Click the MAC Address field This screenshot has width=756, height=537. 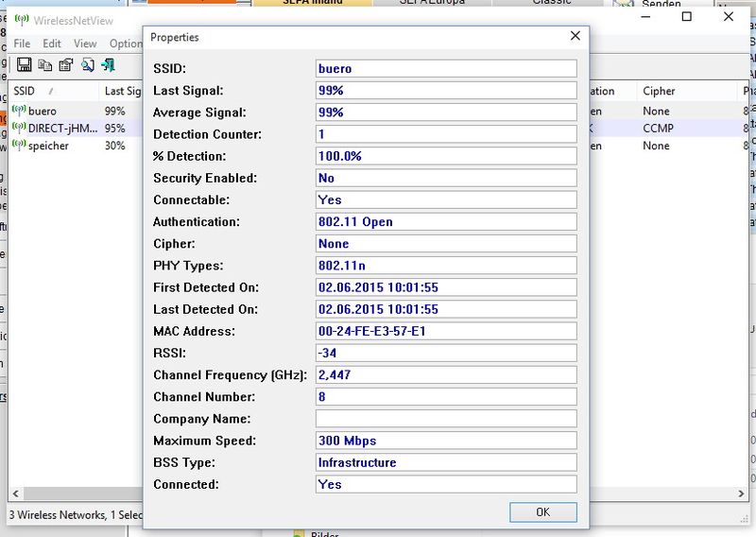point(446,331)
